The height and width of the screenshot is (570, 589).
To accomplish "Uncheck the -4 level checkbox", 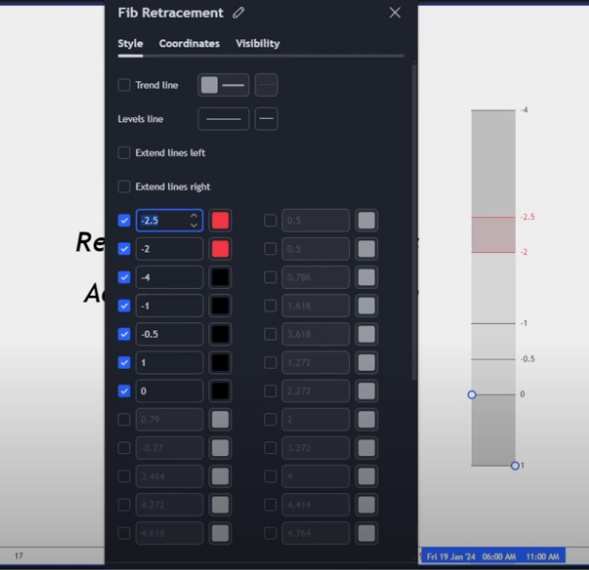I will tap(124, 277).
